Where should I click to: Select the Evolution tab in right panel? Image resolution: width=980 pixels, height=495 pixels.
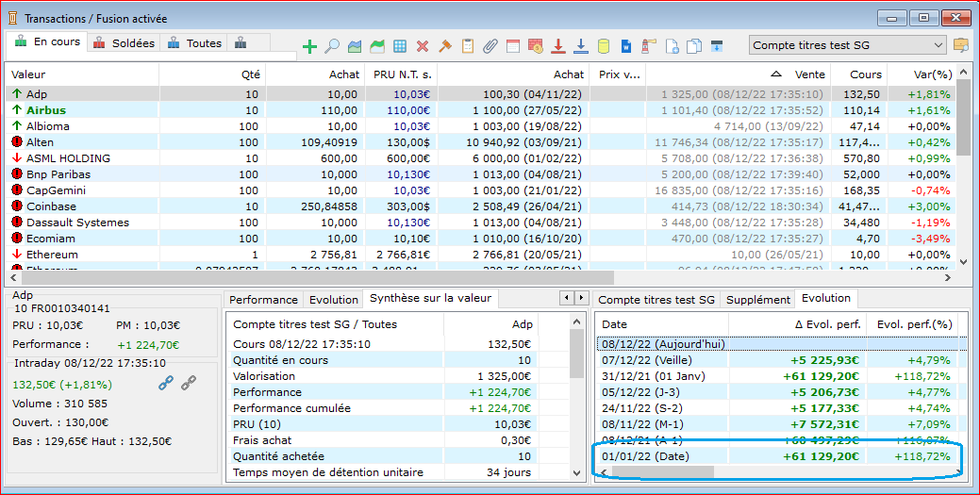[826, 298]
